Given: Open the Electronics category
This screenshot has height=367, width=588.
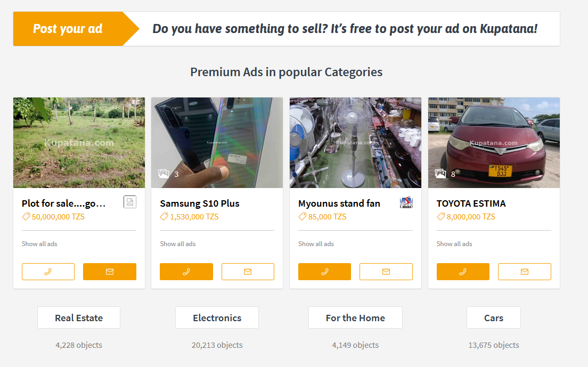Looking at the screenshot, I should (217, 318).
